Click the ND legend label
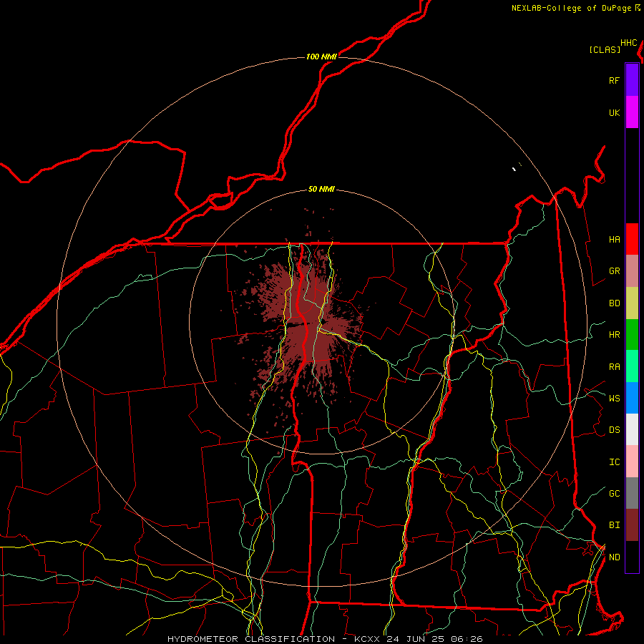This screenshot has height=644, width=644. [614, 557]
